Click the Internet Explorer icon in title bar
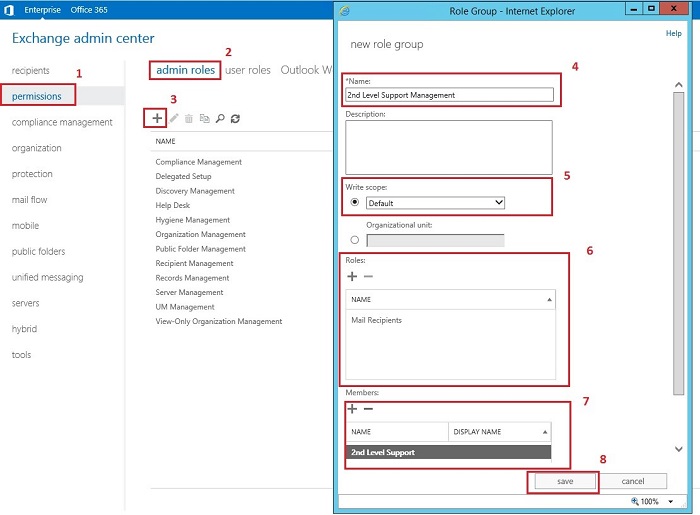The height and width of the screenshot is (515, 700). (344, 11)
